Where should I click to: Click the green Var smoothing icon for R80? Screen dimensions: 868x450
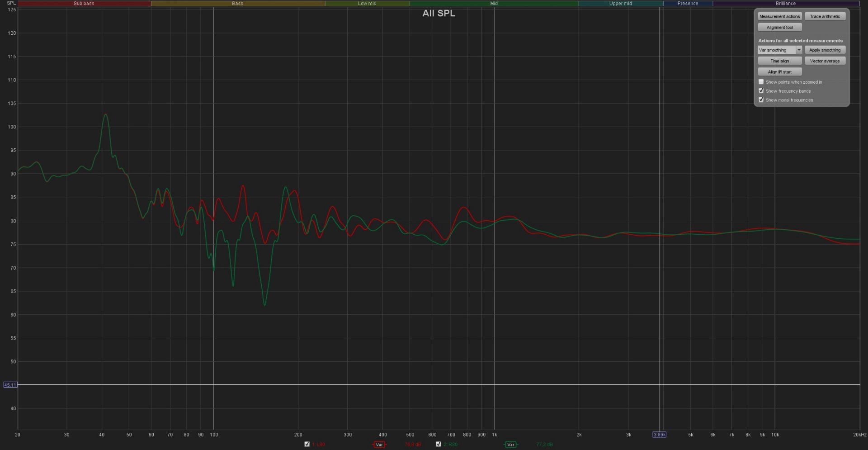tap(510, 445)
